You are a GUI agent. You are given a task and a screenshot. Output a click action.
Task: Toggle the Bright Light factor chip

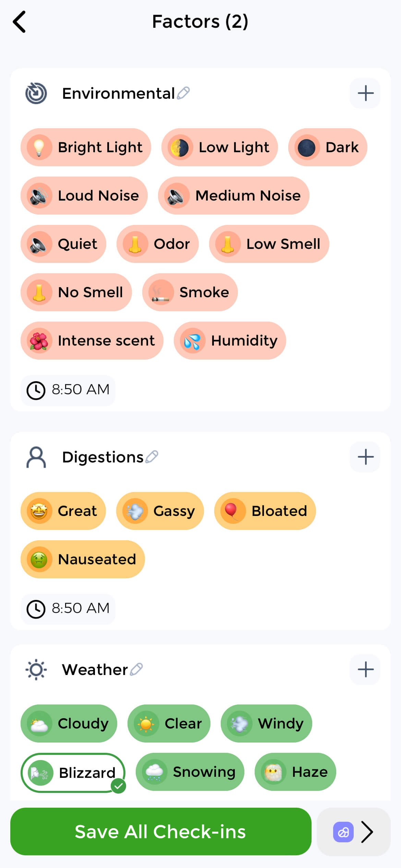[x=86, y=147]
